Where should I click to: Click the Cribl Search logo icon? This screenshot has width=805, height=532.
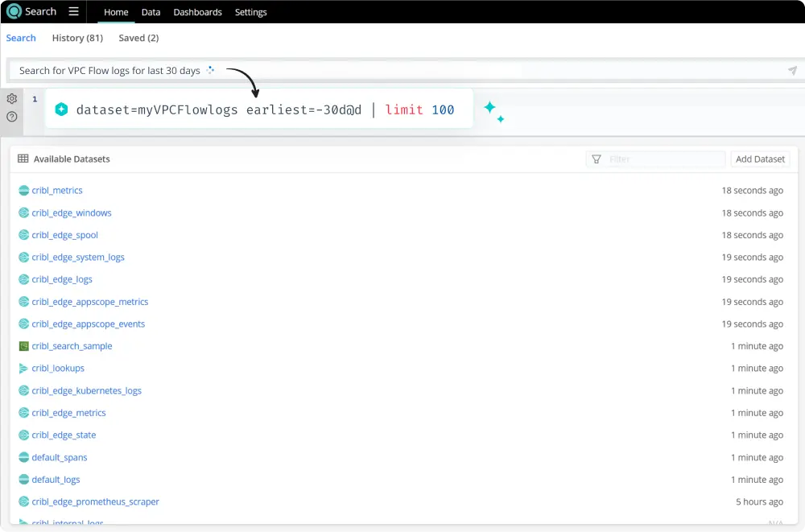click(14, 11)
